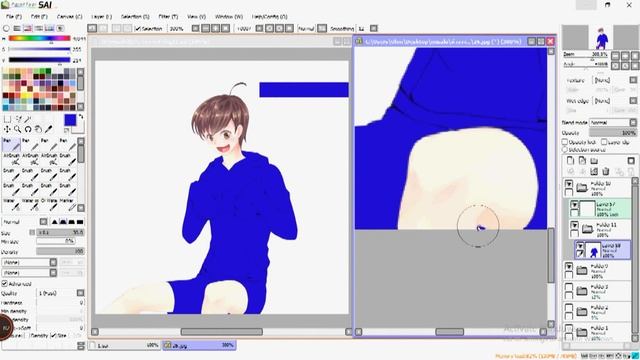The width and height of the screenshot is (640, 360).
Task: Select the Color Picker eyedropper tool
Action: tap(49, 129)
